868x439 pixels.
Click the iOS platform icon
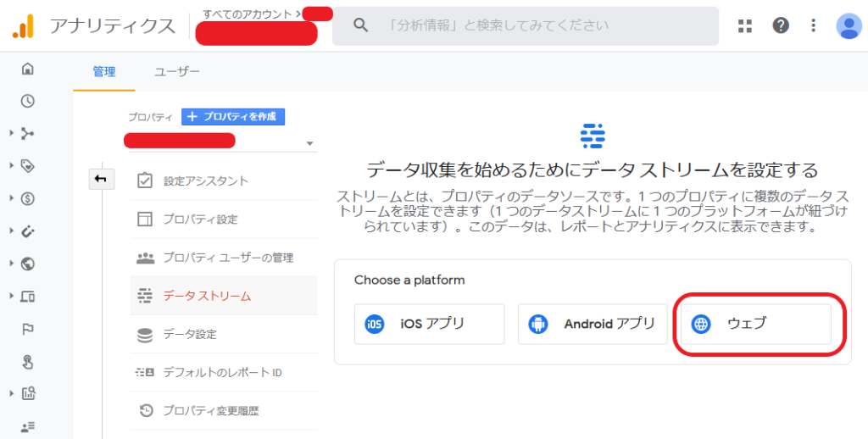click(x=374, y=324)
